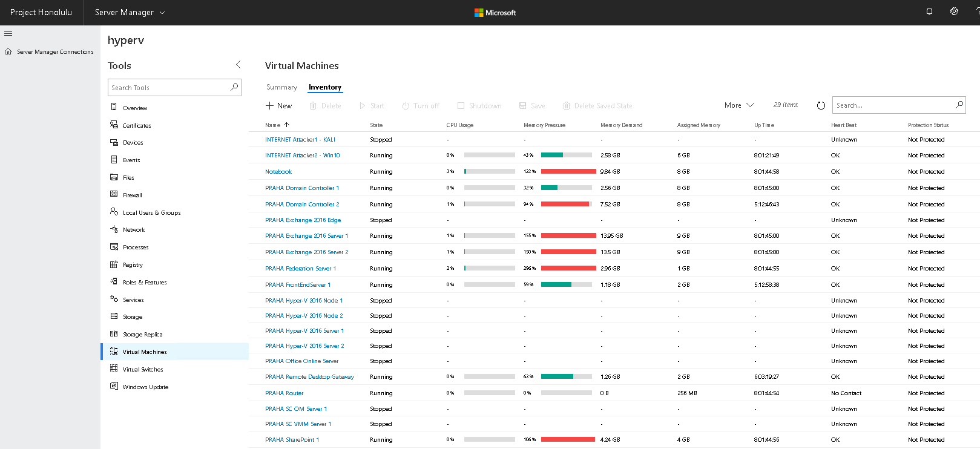Open PRAHA Exchange 2016 Edge

[x=303, y=220]
